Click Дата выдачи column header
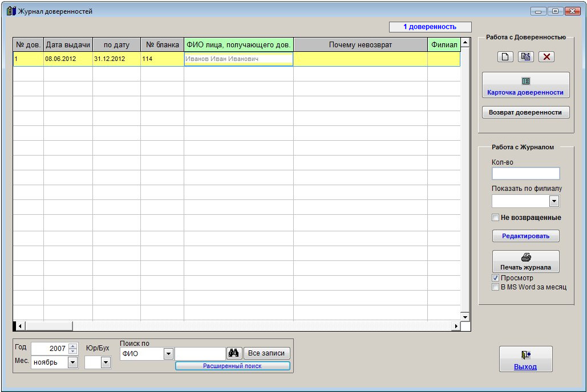Viewport: 587px width, 392px height. coord(68,45)
